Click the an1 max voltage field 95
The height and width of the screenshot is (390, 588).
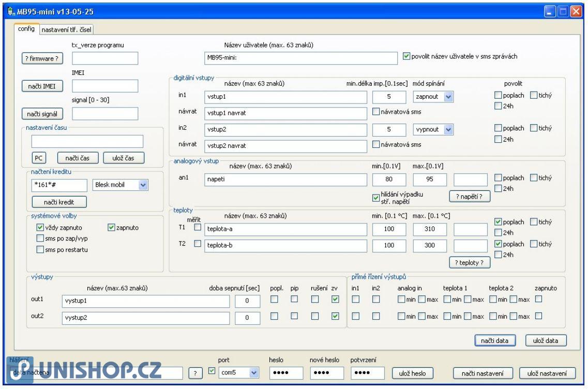point(430,179)
